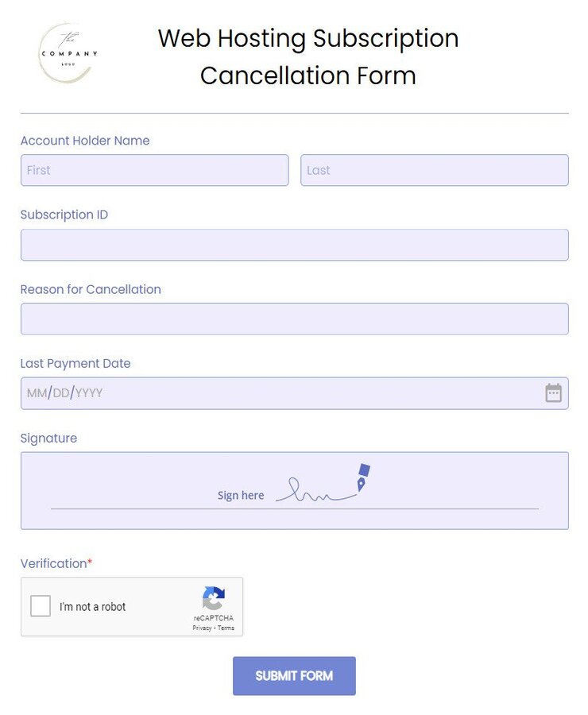The height and width of the screenshot is (715, 588).
Task: Enable the I'm not a robot checkbox
Action: [40, 606]
